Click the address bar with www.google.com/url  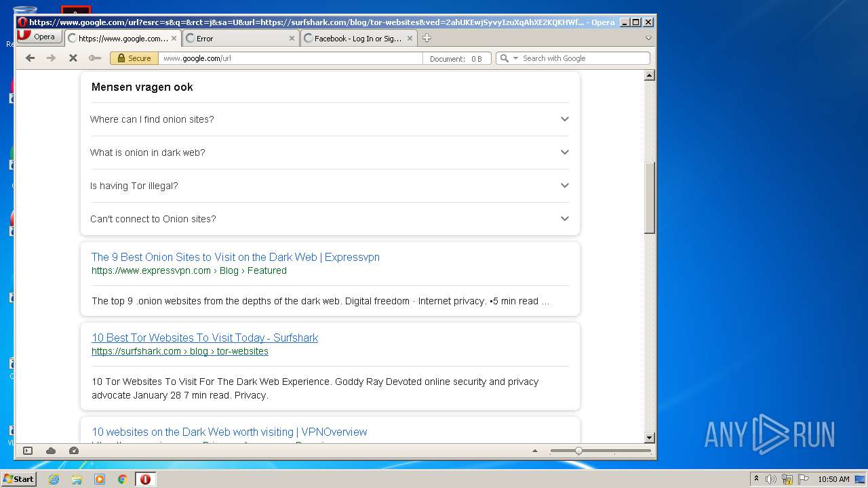tap(290, 58)
